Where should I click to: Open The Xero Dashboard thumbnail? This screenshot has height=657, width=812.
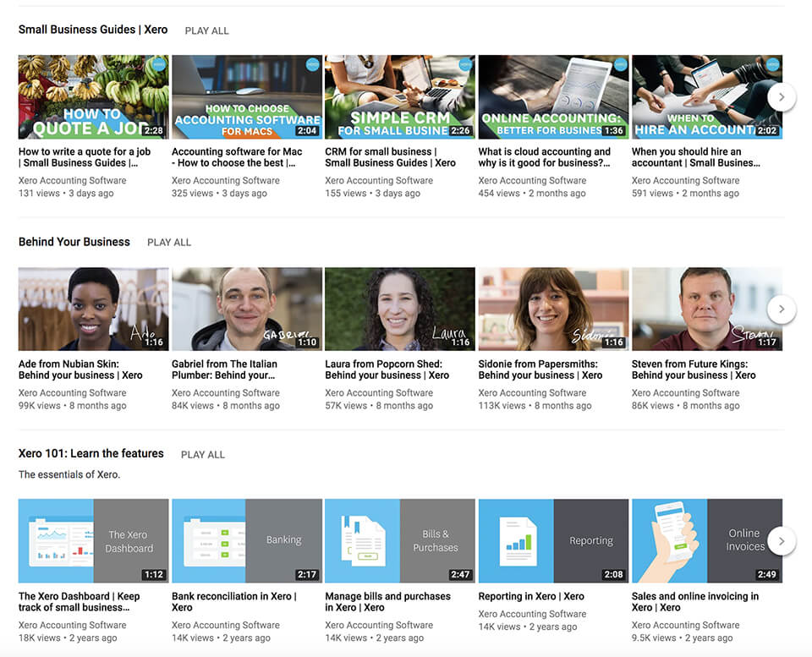(x=93, y=541)
